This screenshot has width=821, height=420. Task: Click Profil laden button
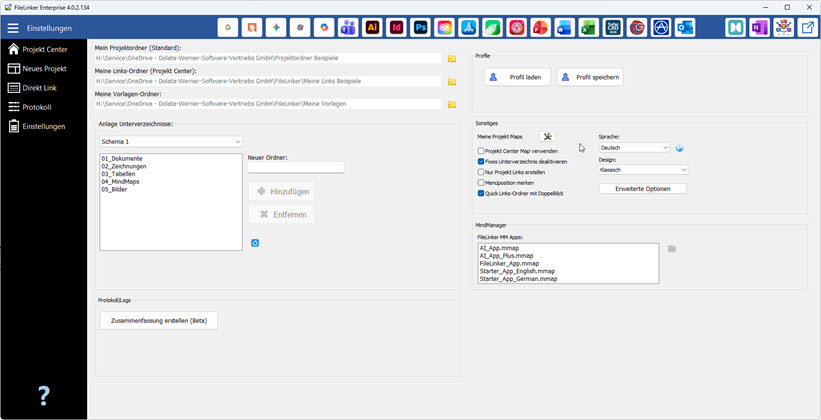pyautogui.click(x=517, y=77)
